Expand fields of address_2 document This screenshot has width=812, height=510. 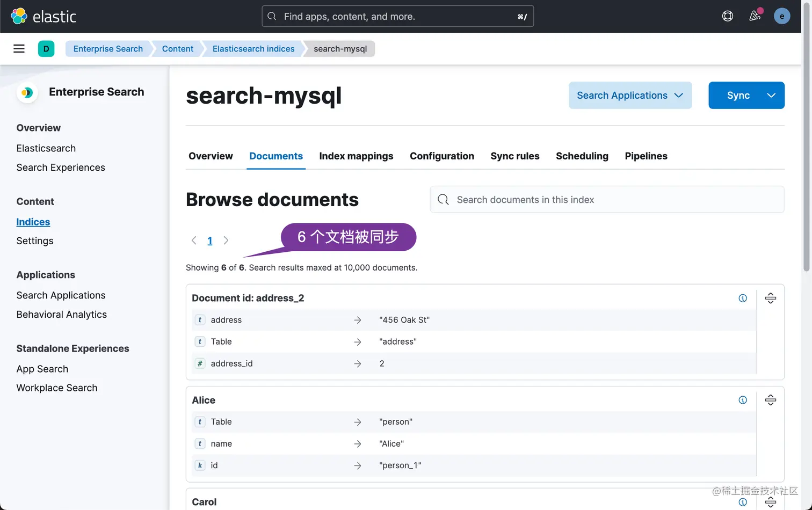click(x=771, y=298)
